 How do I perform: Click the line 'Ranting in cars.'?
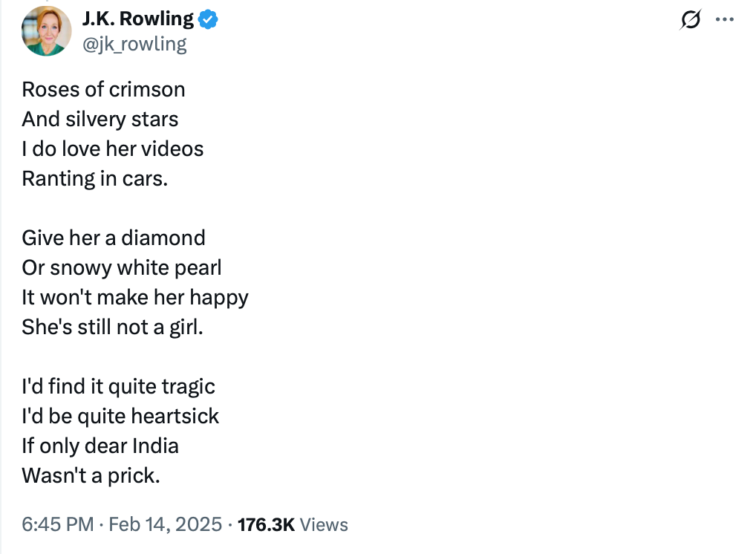[x=95, y=178]
